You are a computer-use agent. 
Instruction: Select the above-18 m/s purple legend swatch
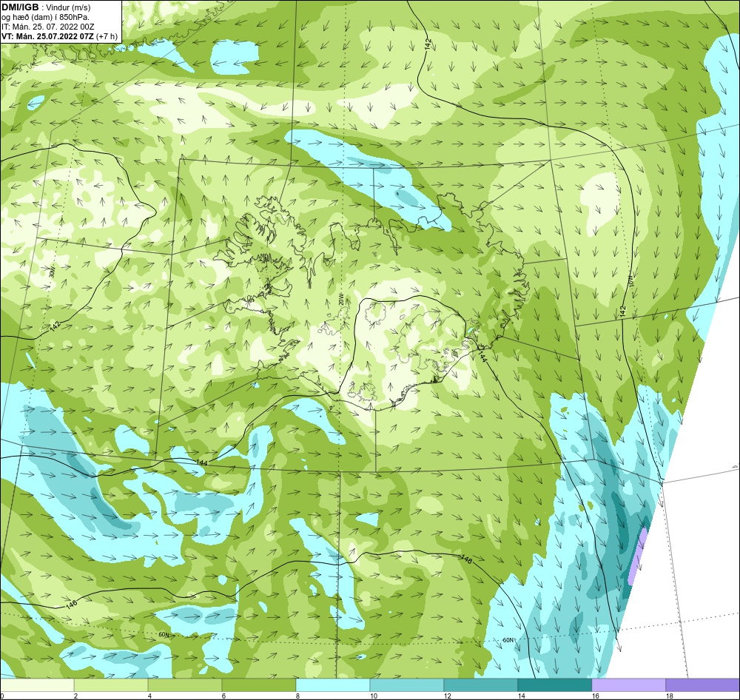point(703,684)
